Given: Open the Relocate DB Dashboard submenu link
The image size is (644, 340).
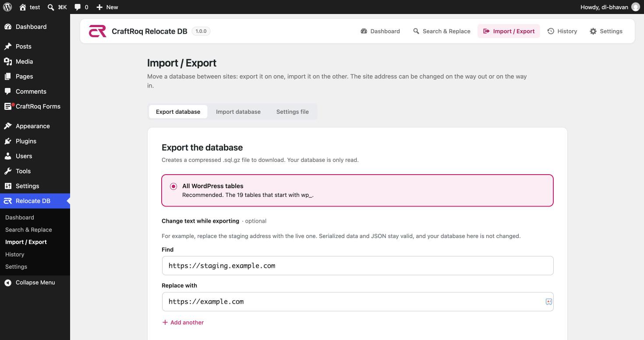Looking at the screenshot, I should tap(19, 217).
